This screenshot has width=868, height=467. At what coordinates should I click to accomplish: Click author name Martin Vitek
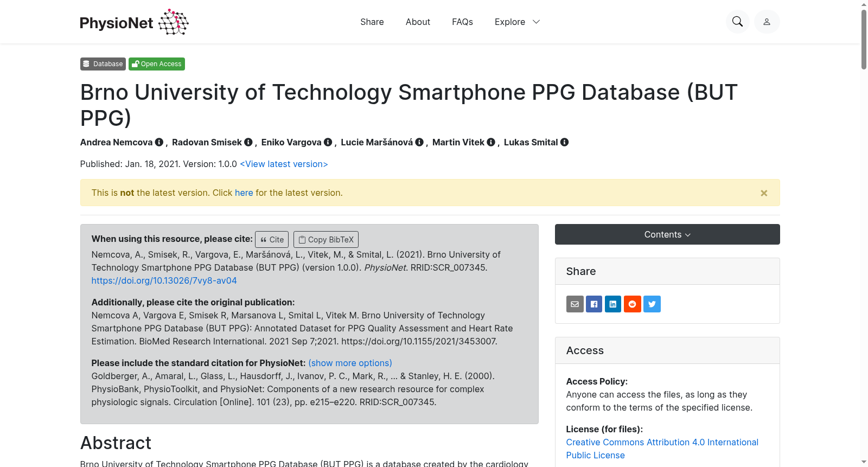click(458, 142)
